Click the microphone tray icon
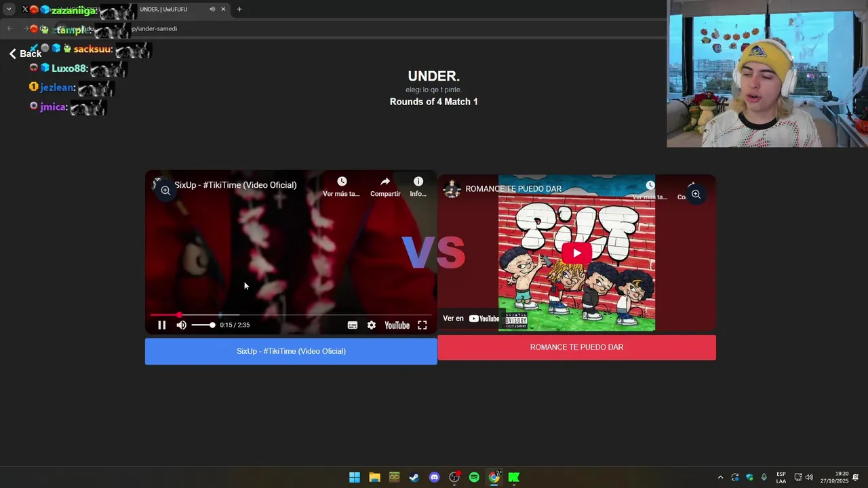Viewport: 868px width, 488px height. point(764,477)
